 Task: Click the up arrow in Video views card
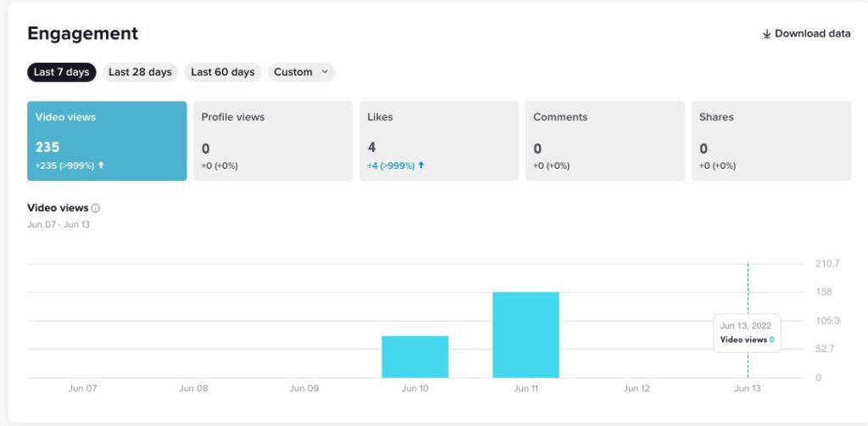[101, 165]
